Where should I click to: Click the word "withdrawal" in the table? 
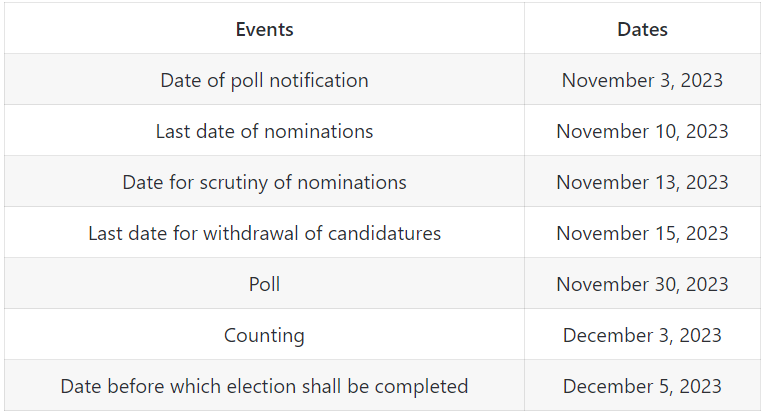[x=250, y=233]
